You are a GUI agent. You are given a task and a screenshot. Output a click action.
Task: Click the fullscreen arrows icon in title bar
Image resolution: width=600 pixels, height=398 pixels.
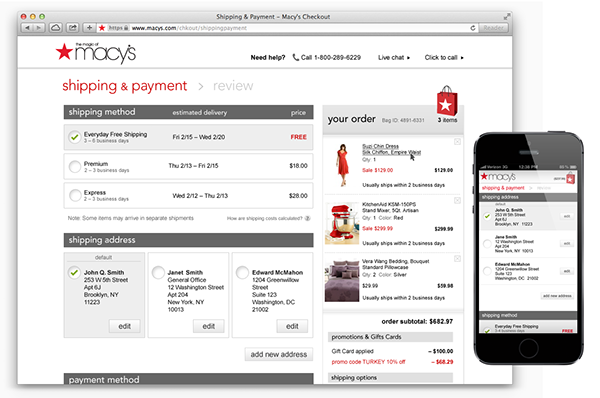click(x=507, y=16)
